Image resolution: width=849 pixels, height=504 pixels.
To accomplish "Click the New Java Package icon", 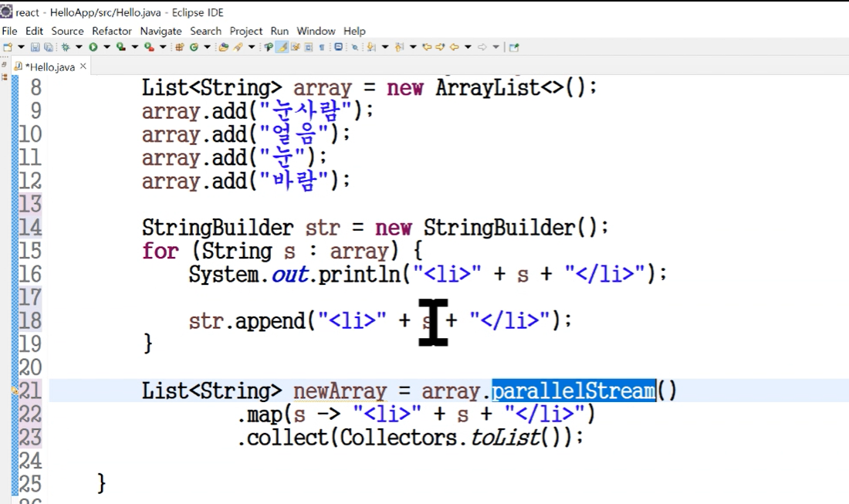I will (x=180, y=47).
